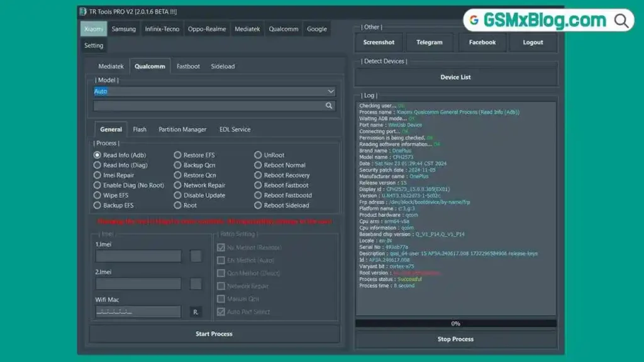This screenshot has width=644, height=362.
Task: Select the Network Repair radio option
Action: (x=177, y=185)
